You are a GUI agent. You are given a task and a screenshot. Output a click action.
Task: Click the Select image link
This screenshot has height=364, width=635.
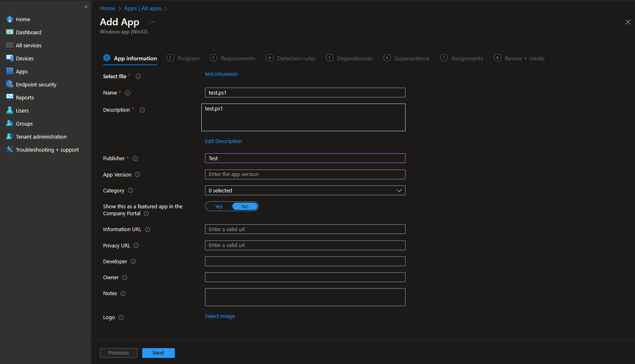220,316
